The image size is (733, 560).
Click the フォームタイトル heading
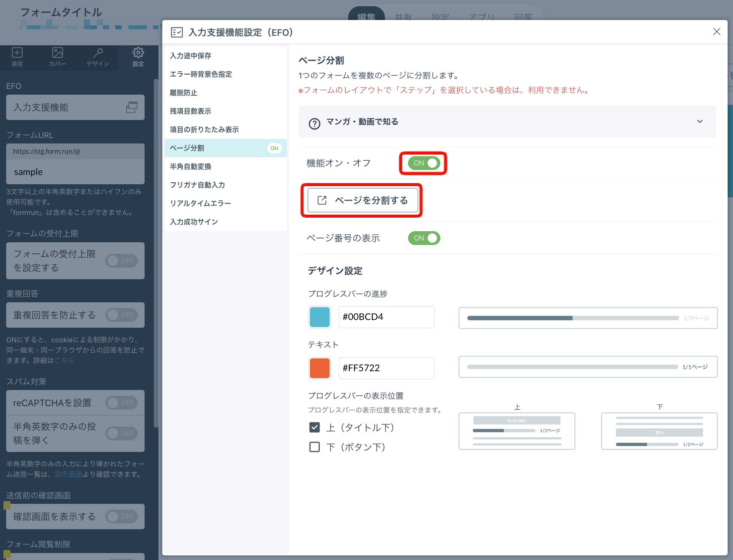coord(61,12)
